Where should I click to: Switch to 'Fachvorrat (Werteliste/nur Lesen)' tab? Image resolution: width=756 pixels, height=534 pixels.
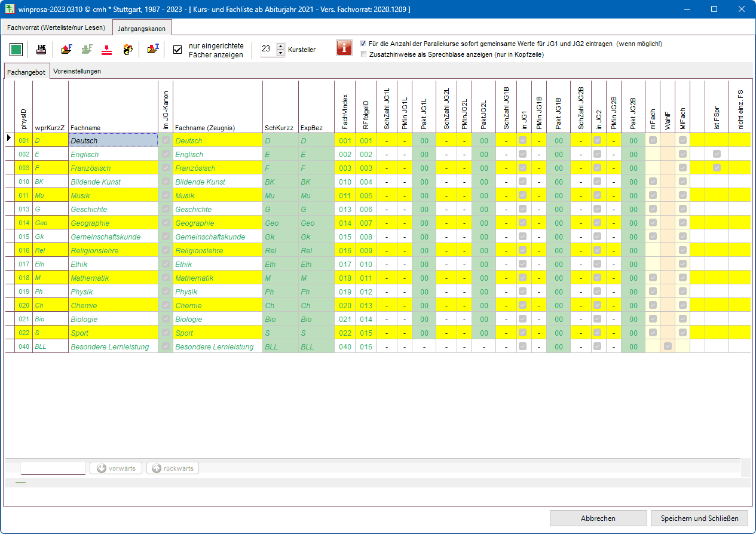pyautogui.click(x=56, y=27)
